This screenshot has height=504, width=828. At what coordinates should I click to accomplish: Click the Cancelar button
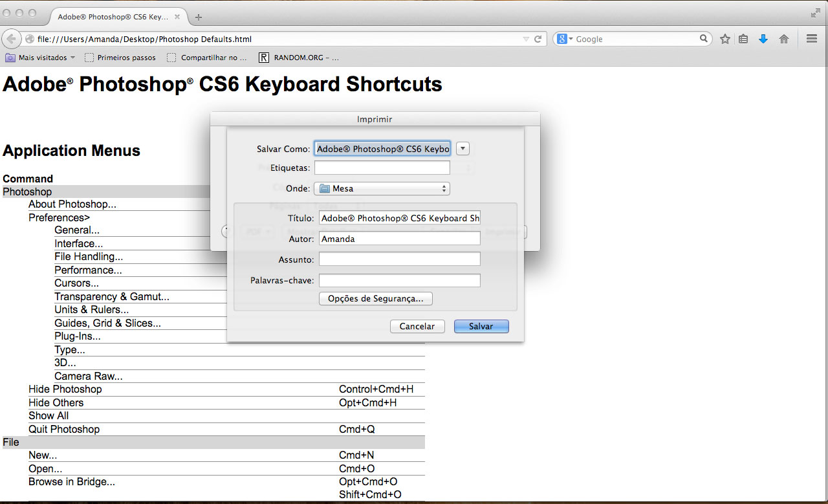(417, 327)
